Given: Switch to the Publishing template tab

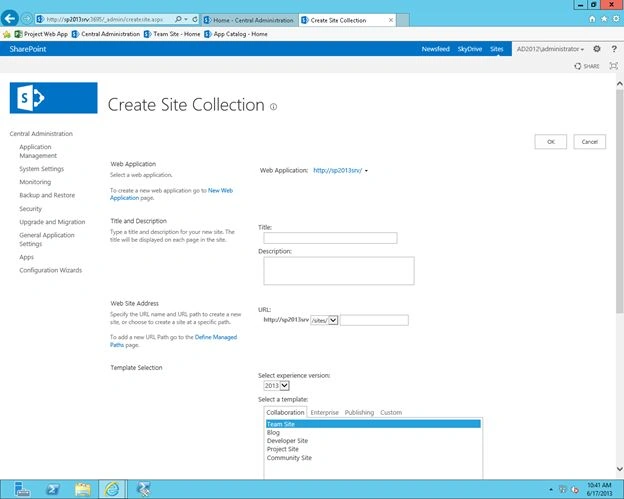Looking at the screenshot, I should [359, 412].
